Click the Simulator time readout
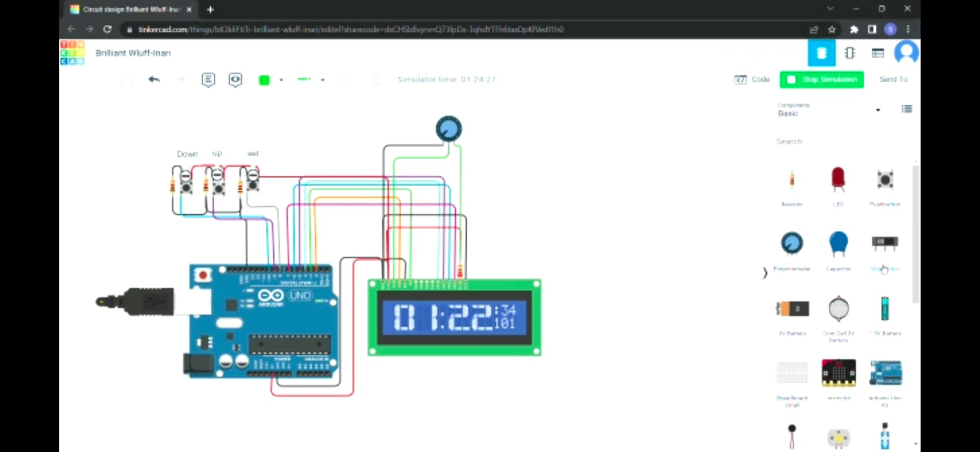Image resolution: width=980 pixels, height=452 pixels. [447, 80]
